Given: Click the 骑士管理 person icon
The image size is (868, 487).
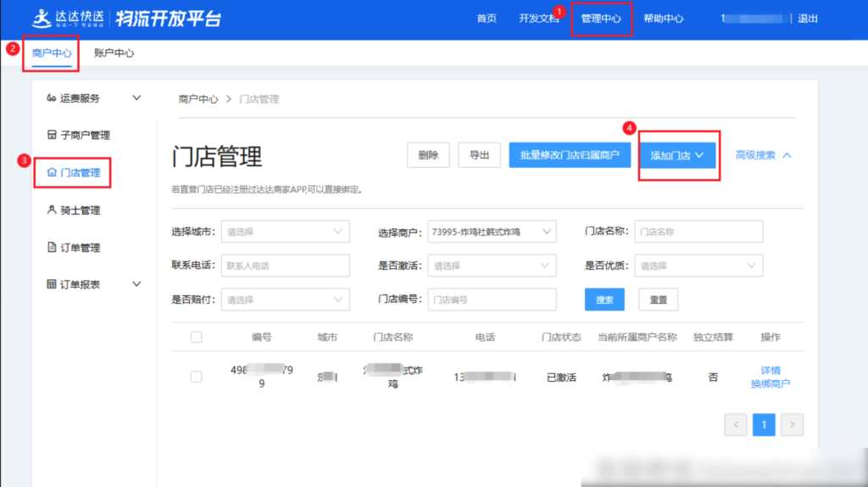Looking at the screenshot, I should point(52,210).
